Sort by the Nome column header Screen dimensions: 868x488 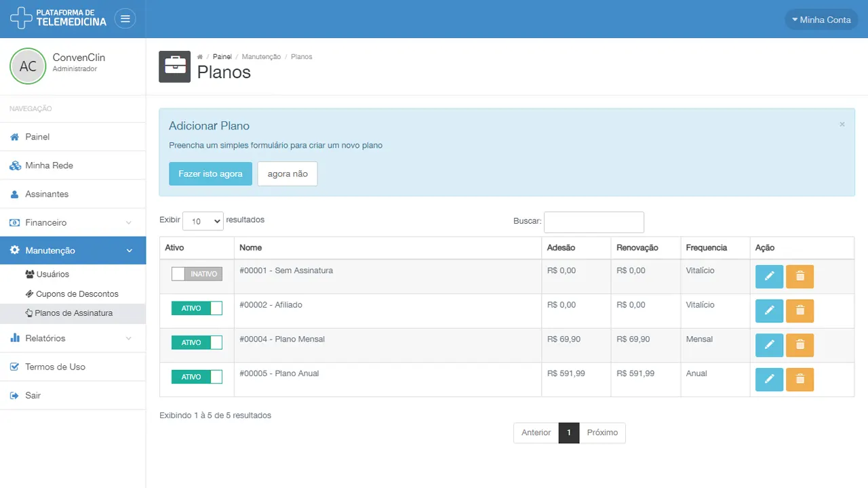(388, 248)
